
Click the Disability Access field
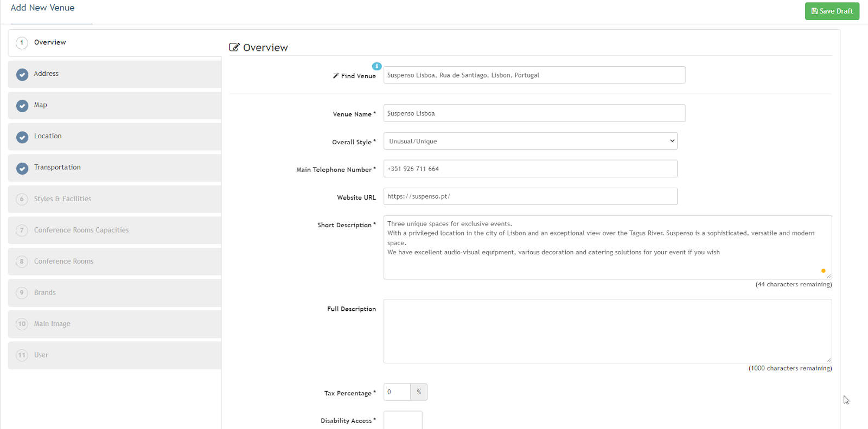403,420
